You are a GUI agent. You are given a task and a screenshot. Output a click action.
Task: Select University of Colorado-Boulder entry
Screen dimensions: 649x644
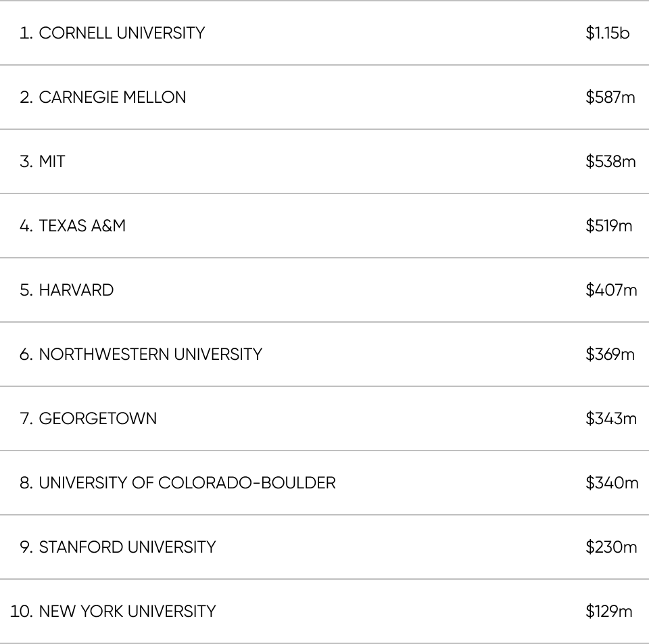click(x=324, y=482)
